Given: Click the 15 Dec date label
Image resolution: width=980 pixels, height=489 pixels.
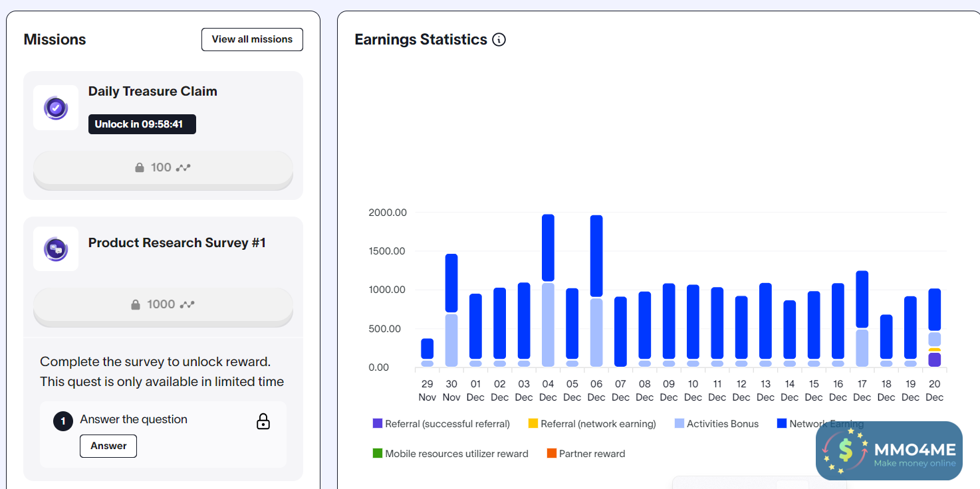Looking at the screenshot, I should (814, 391).
